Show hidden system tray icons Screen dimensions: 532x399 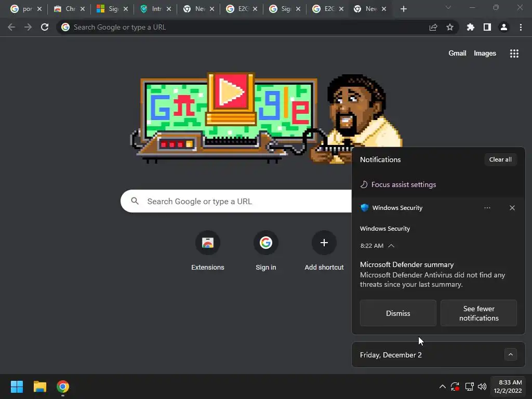click(443, 387)
